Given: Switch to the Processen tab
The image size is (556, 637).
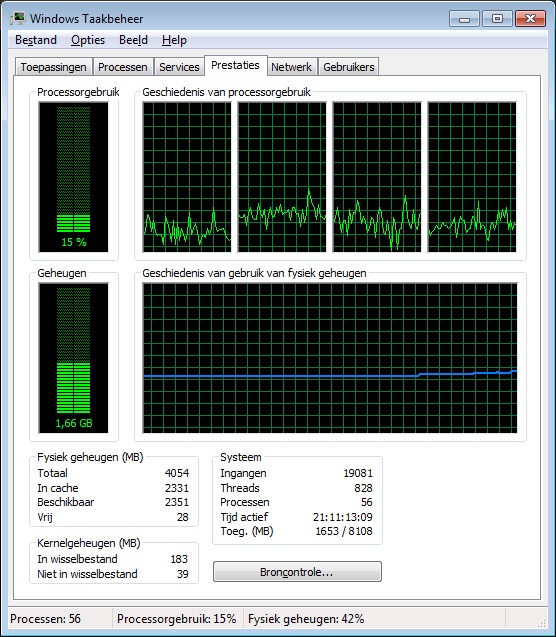Looking at the screenshot, I should coord(123,67).
